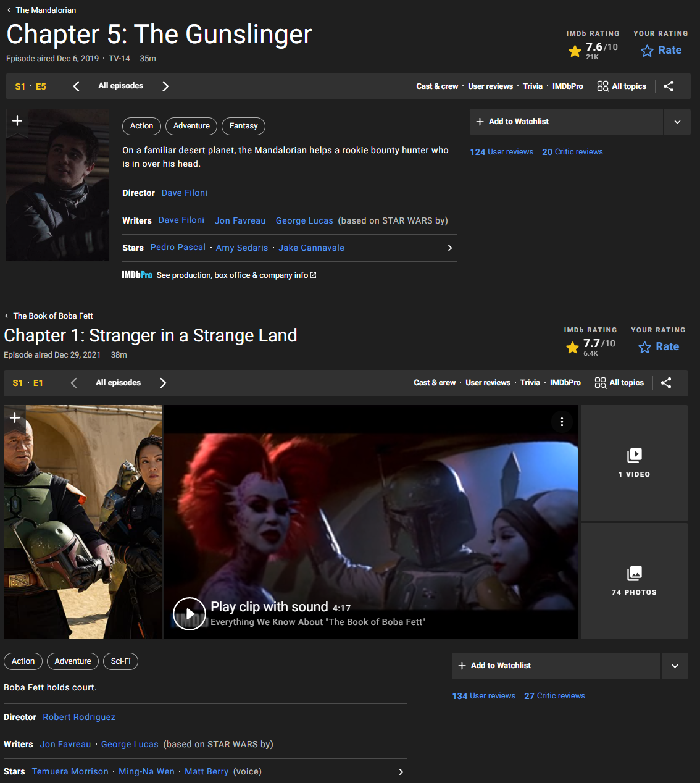
Task: Open the 1 Video tile
Action: pyautogui.click(x=635, y=463)
